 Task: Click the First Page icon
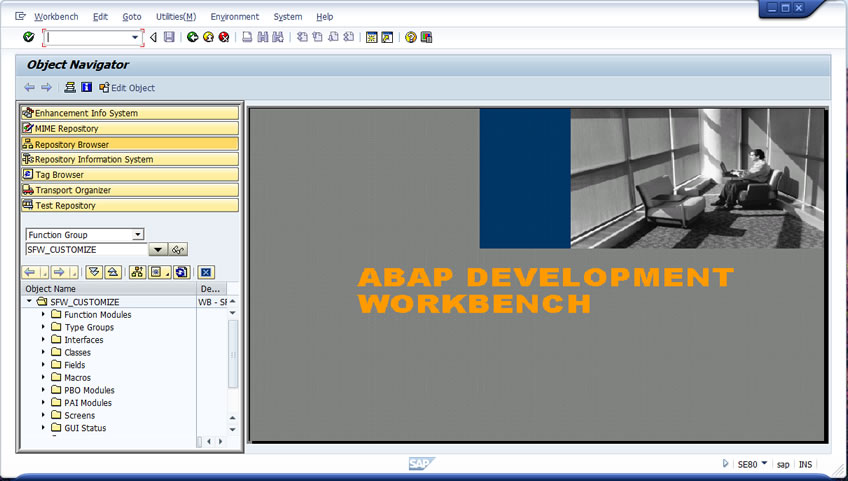[x=302, y=37]
